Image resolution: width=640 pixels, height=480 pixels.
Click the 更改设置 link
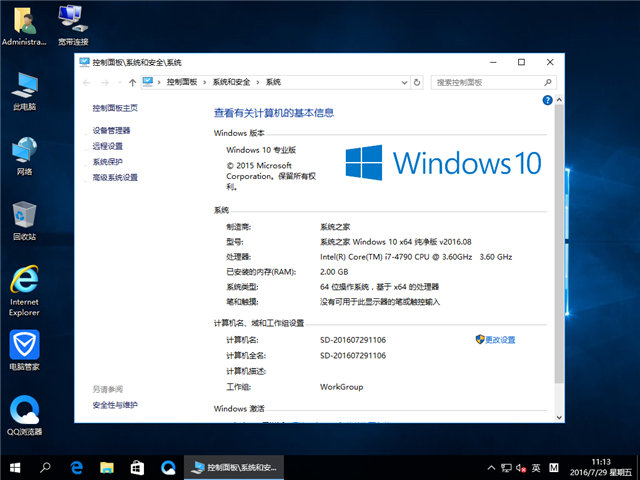tap(499, 340)
